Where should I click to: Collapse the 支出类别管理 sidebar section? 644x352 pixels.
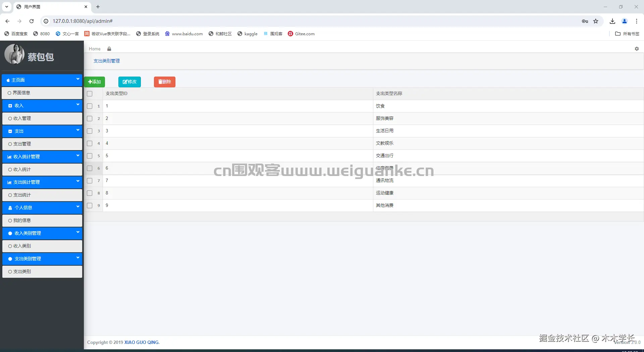(42, 259)
